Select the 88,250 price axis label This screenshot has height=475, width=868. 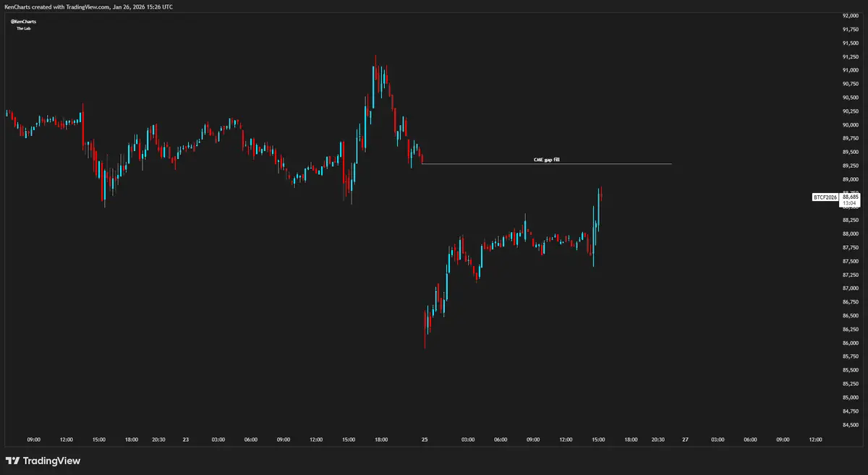click(x=851, y=221)
